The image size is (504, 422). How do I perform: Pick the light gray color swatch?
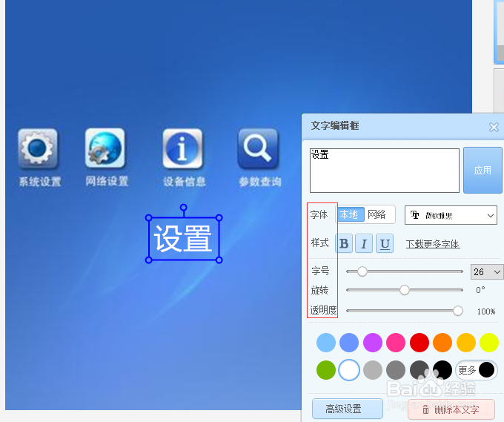[373, 370]
